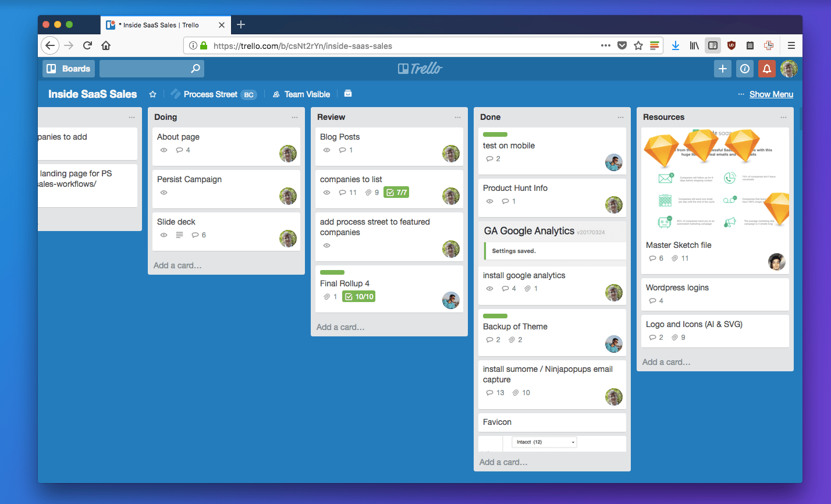Toggle watch eye on Product Hunt Info card
831x504 pixels.
tap(489, 201)
